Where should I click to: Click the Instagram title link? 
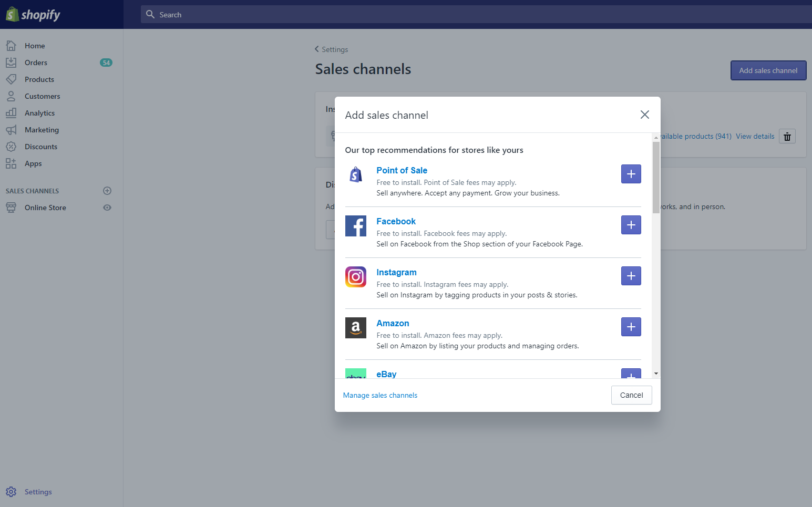[x=396, y=272]
